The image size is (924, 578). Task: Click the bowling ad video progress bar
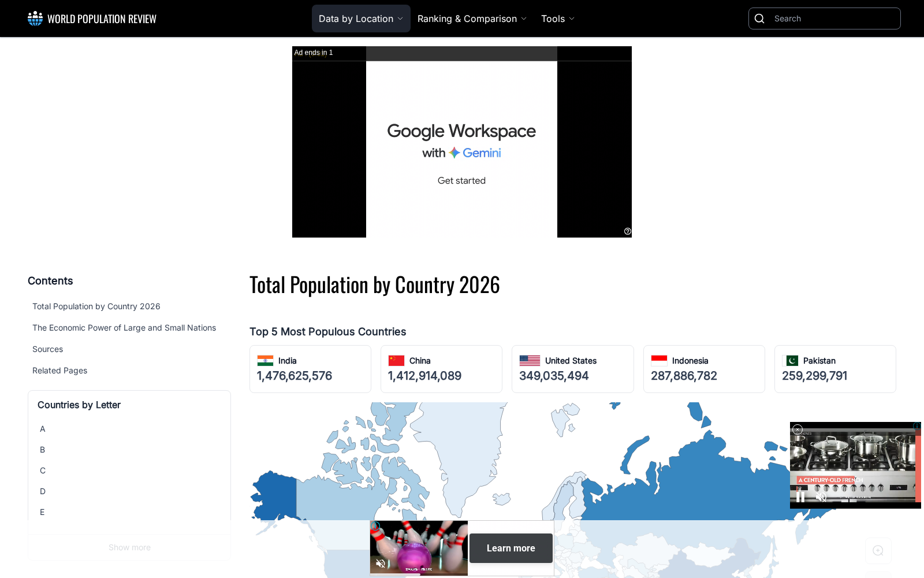(x=419, y=575)
